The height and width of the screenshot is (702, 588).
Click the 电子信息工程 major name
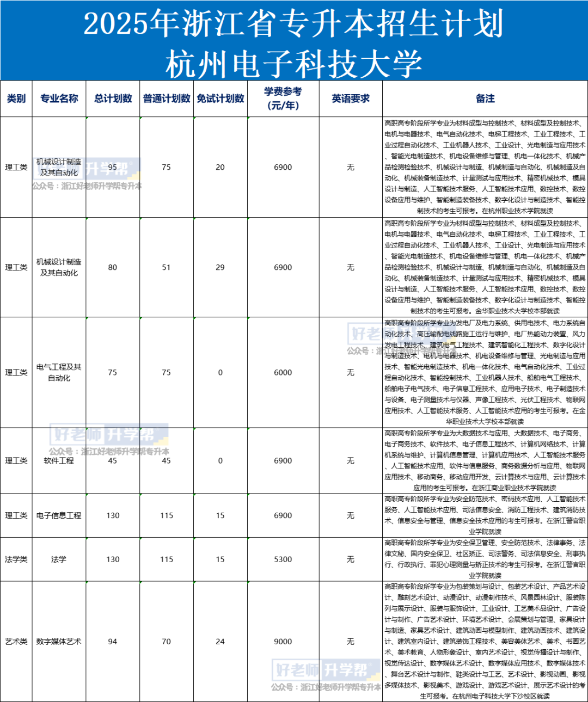tap(59, 515)
